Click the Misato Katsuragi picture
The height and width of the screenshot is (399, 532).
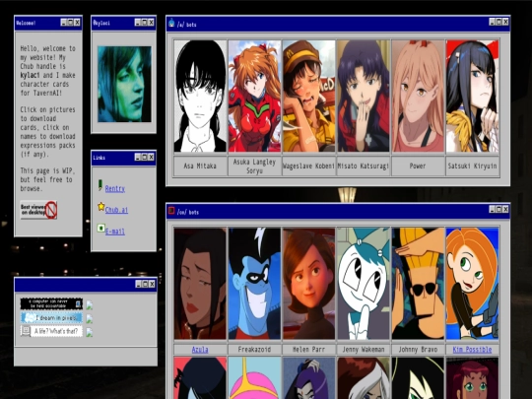(x=363, y=96)
